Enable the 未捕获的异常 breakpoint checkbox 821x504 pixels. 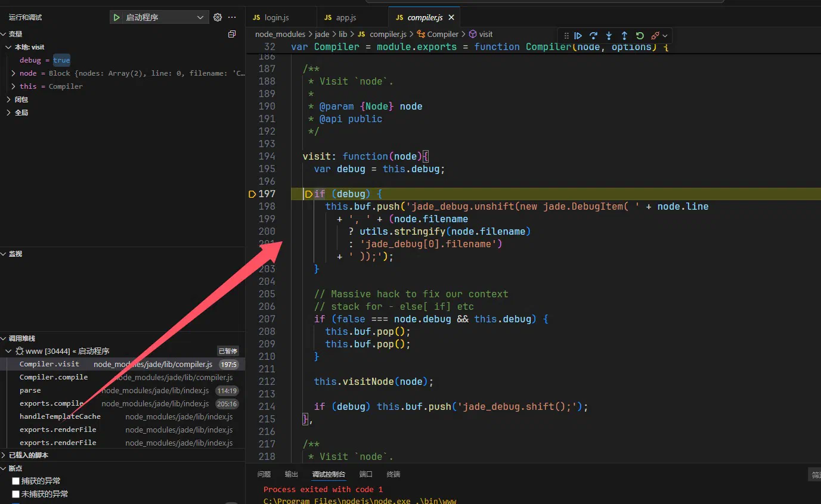pos(16,494)
